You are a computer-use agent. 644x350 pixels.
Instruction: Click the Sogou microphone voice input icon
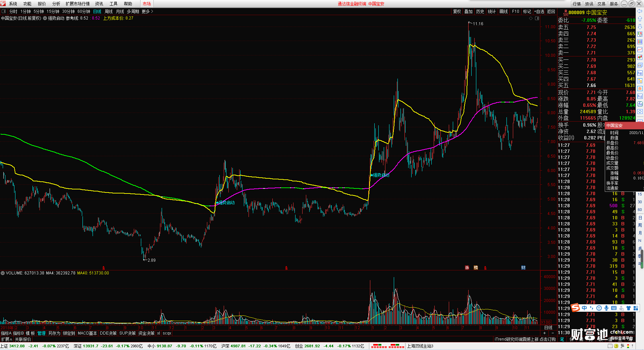click(606, 308)
